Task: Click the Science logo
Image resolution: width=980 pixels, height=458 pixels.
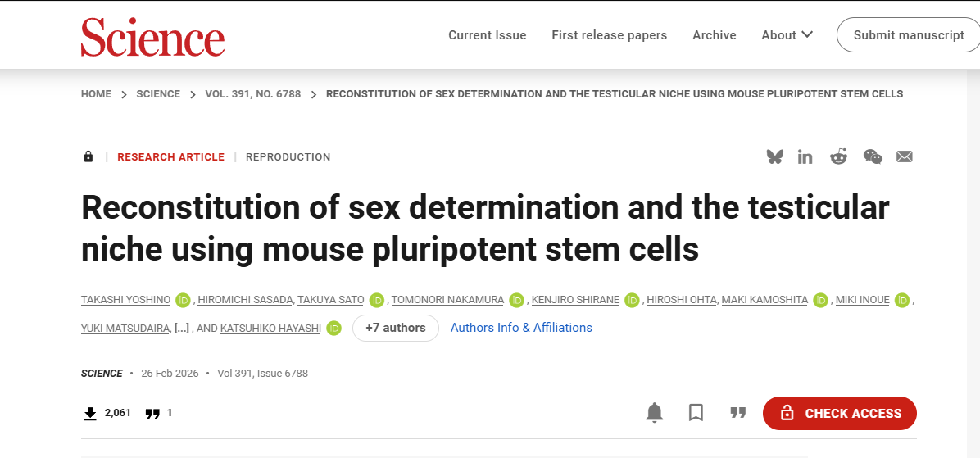Action: [x=152, y=37]
